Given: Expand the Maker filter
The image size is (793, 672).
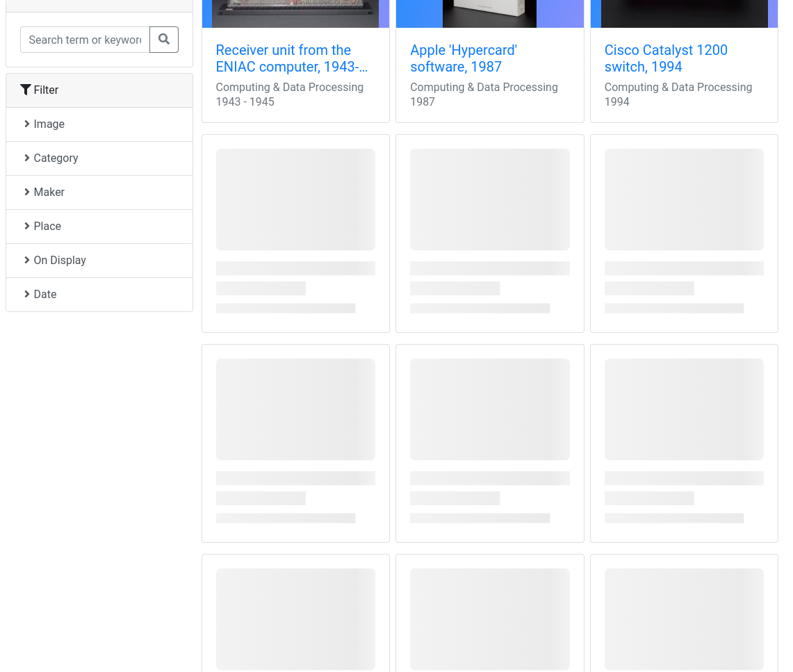Looking at the screenshot, I should [x=99, y=192].
